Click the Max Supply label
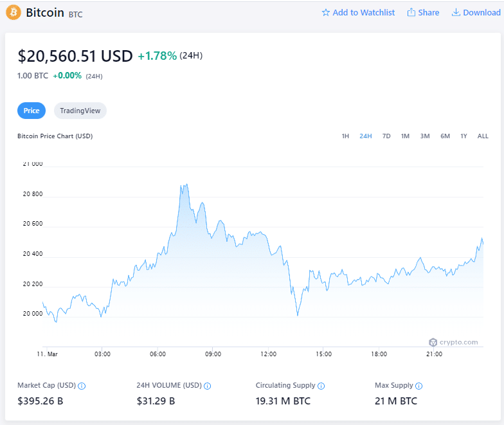504x425 pixels. (x=393, y=385)
